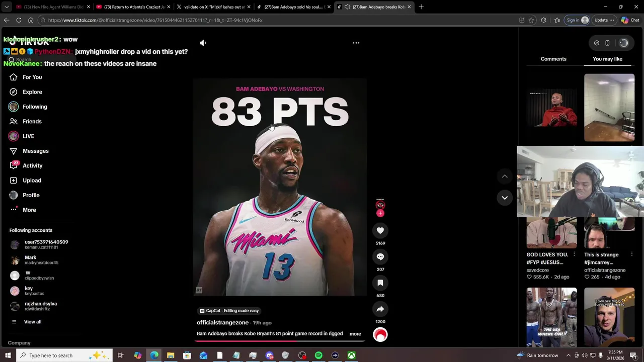
Task: Open the profile avatar at top right
Action: [623, 43]
